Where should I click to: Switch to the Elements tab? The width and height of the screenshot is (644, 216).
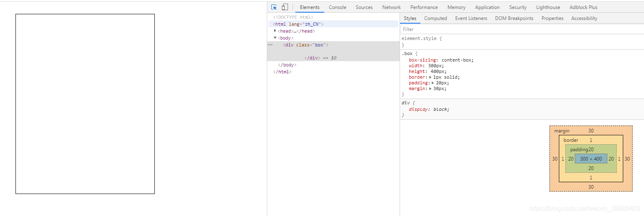310,7
